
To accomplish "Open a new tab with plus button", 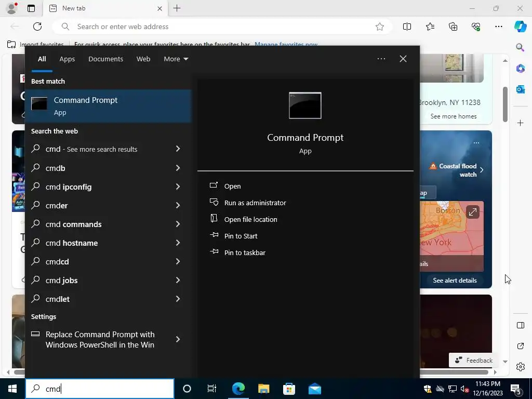I will 177,8.
